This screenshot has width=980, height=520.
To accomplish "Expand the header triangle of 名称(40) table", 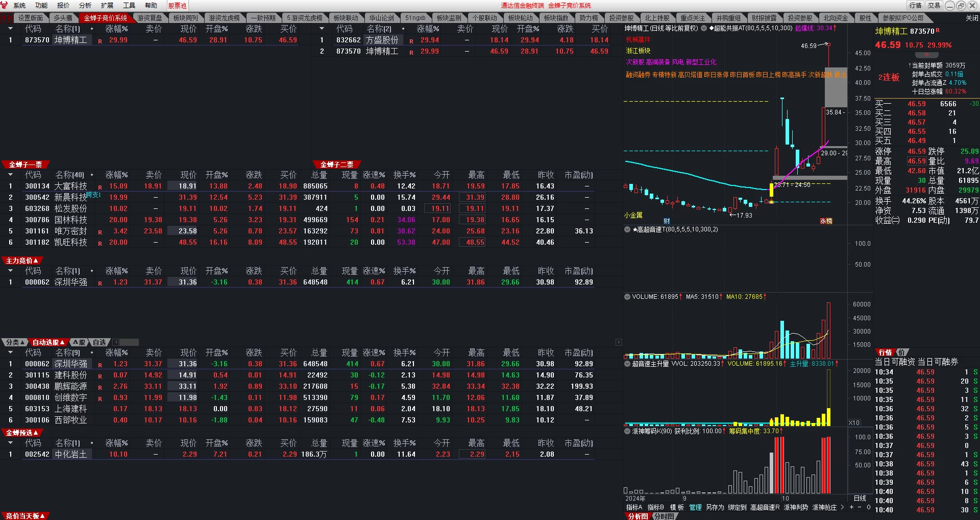I will click(10, 175).
